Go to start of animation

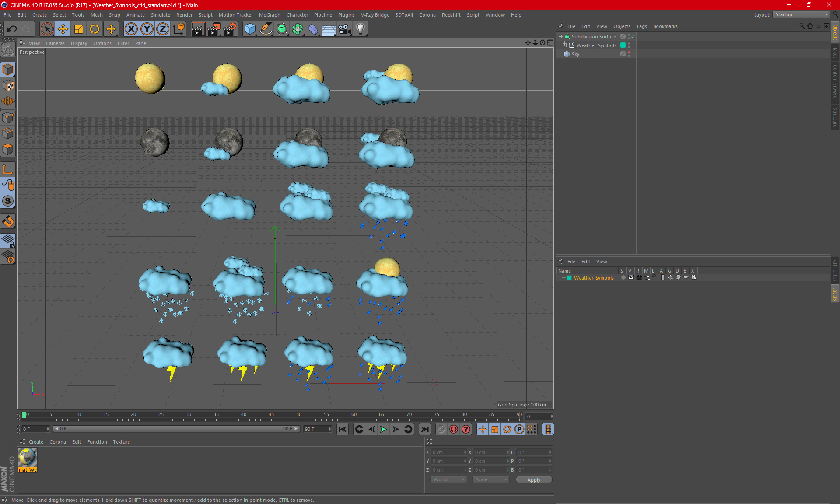[343, 429]
